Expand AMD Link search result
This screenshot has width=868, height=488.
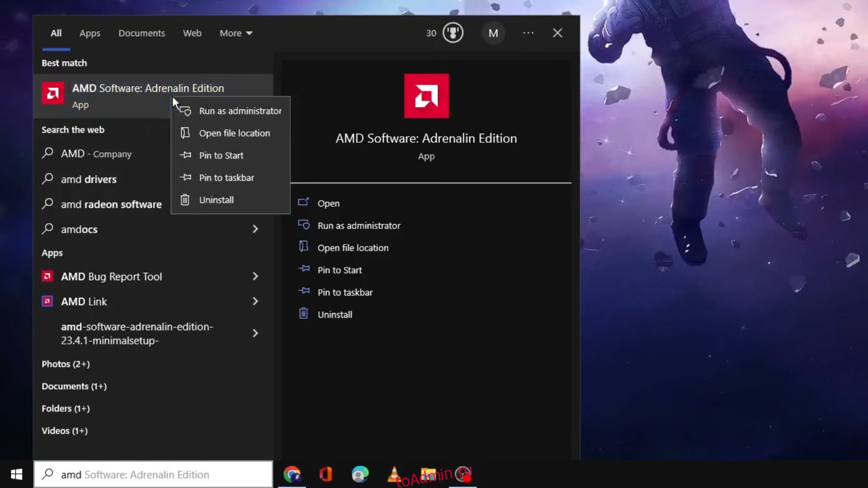pos(255,301)
